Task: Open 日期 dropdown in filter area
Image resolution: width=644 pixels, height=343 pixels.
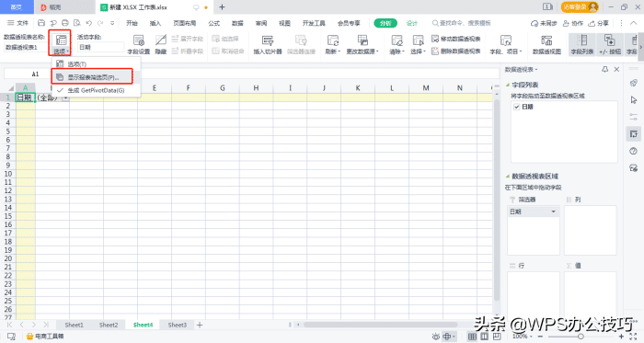Action: click(553, 212)
